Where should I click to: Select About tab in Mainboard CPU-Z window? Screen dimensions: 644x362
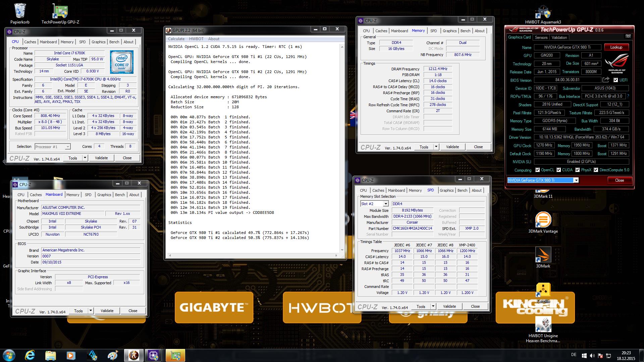134,195
